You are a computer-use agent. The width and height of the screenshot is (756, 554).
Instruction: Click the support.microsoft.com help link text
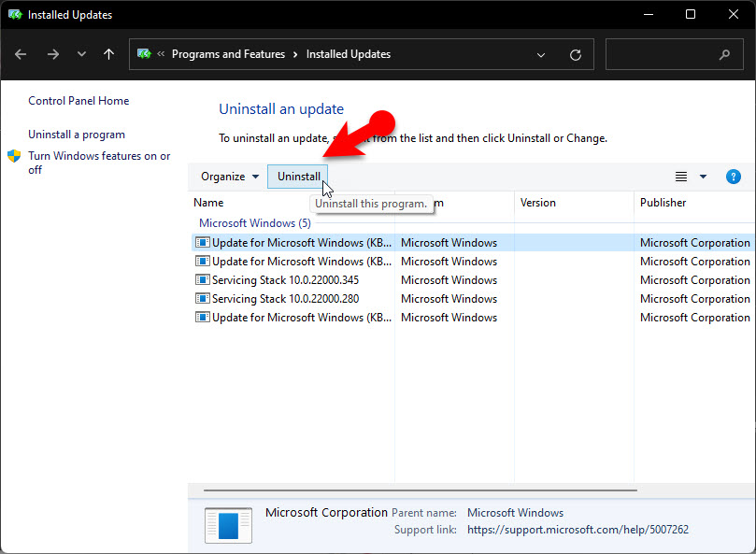tap(578, 530)
